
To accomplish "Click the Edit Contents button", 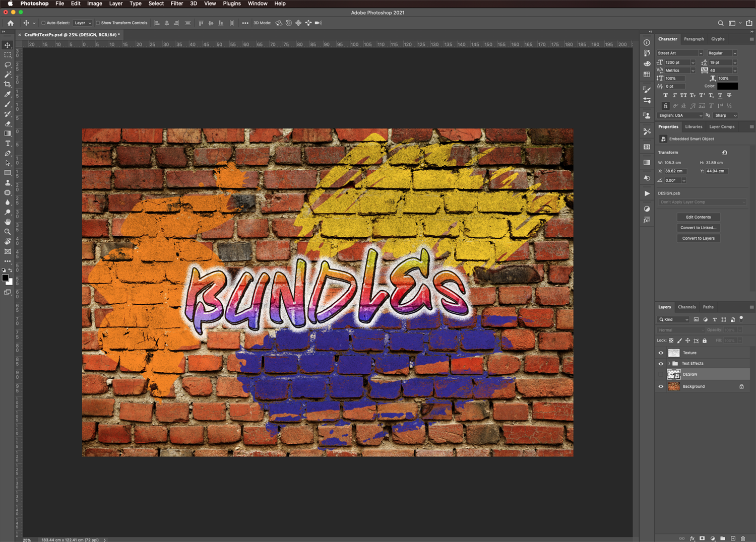I will click(698, 217).
